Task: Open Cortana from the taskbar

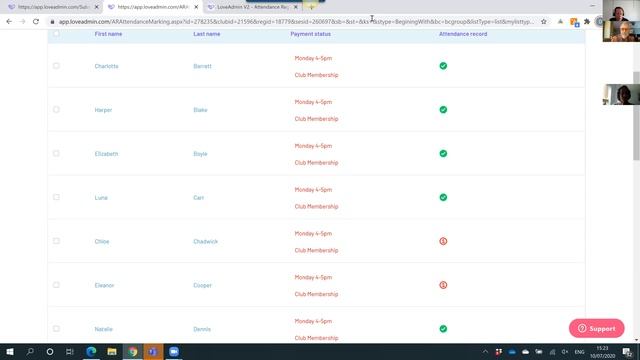Action: (x=50, y=351)
